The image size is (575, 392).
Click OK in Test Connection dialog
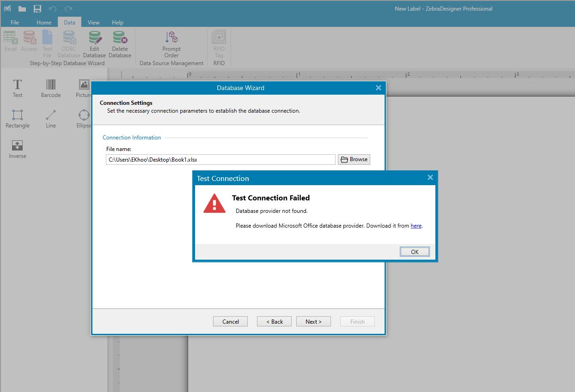(x=415, y=252)
